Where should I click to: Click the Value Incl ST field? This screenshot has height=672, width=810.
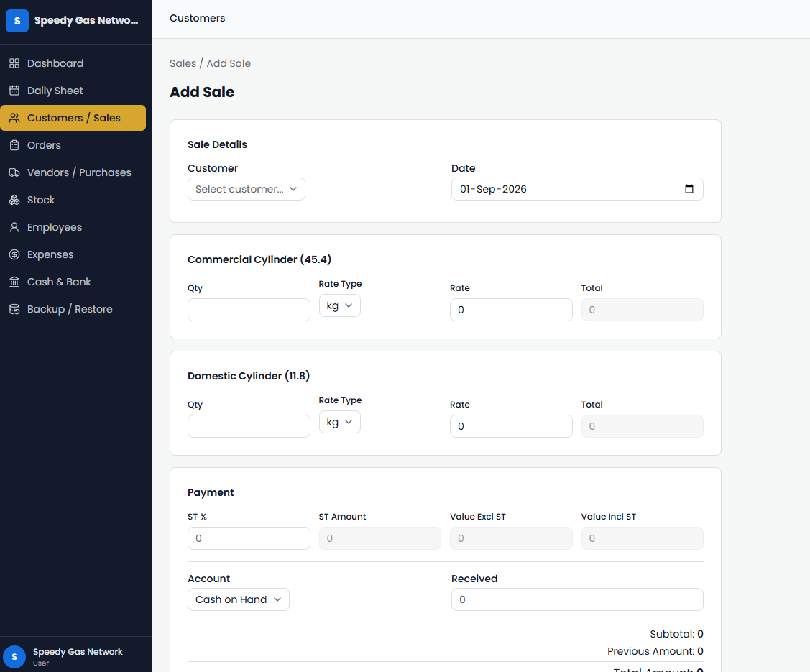[642, 538]
